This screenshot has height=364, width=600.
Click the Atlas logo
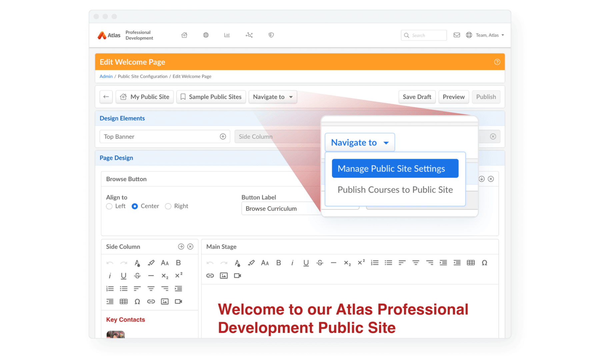click(x=109, y=35)
